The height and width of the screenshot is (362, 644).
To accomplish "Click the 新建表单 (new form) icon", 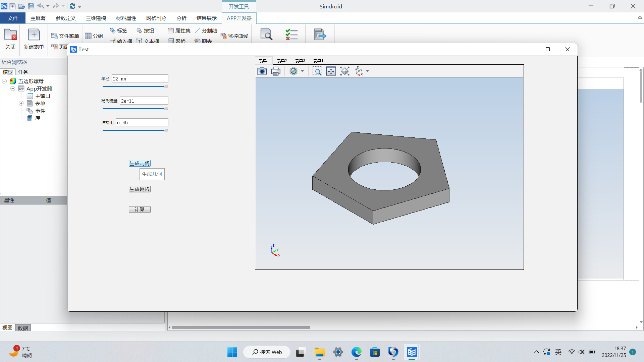I will pos(34,39).
